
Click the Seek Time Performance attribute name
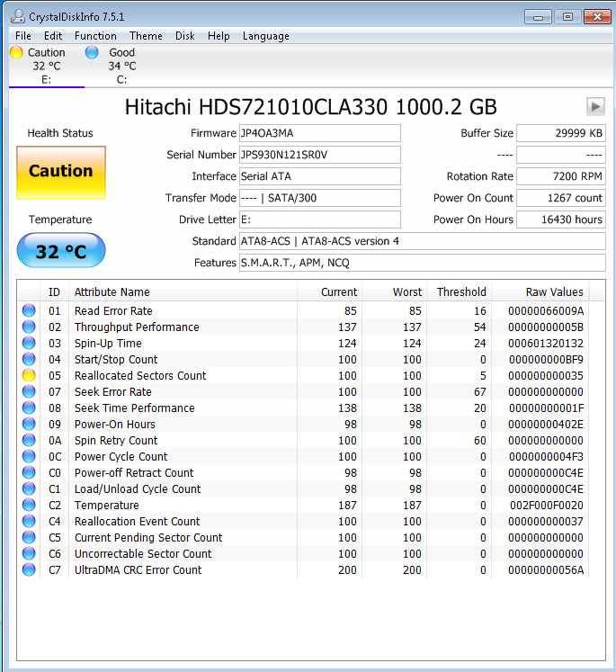click(135, 408)
